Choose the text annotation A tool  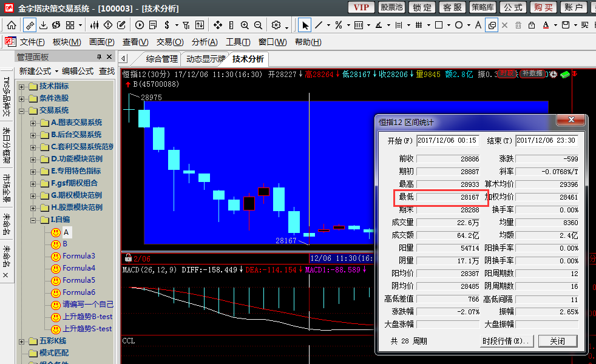pos(478,25)
